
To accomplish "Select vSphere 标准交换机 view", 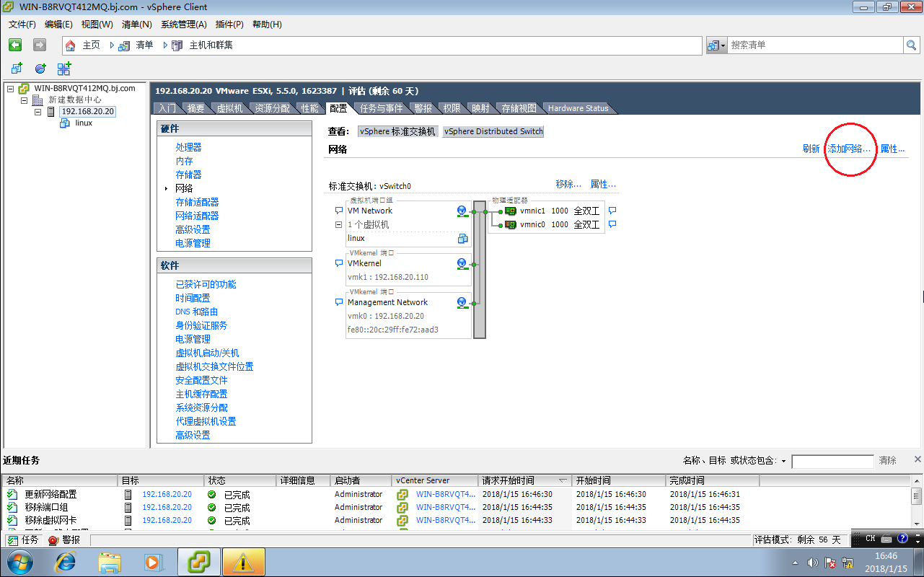I will point(397,131).
